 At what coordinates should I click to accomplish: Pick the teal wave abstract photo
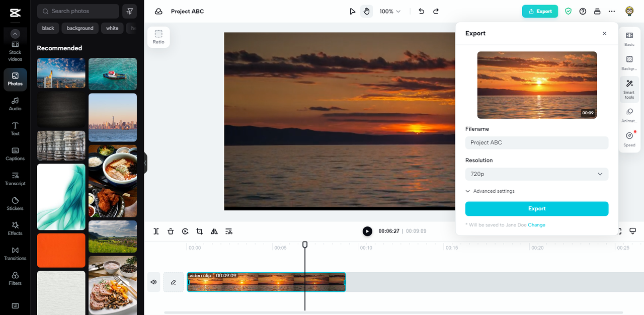pyautogui.click(x=61, y=197)
